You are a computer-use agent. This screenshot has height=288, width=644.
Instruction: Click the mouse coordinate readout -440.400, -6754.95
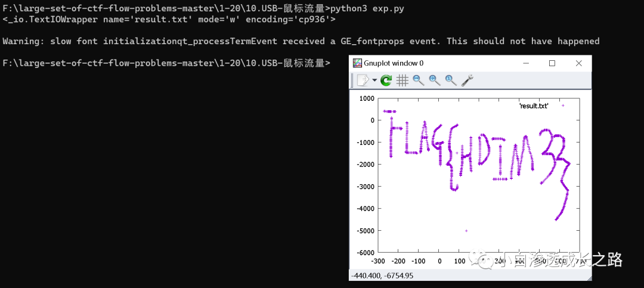(382, 275)
